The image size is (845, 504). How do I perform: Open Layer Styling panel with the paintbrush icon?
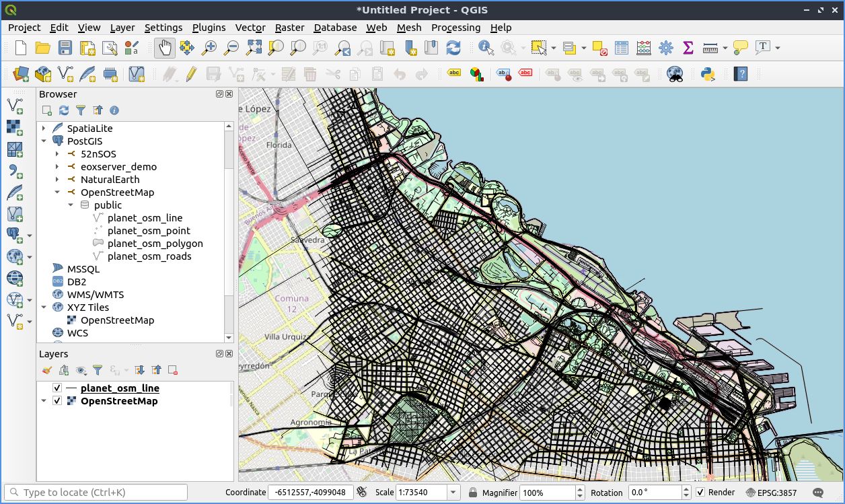[46, 370]
